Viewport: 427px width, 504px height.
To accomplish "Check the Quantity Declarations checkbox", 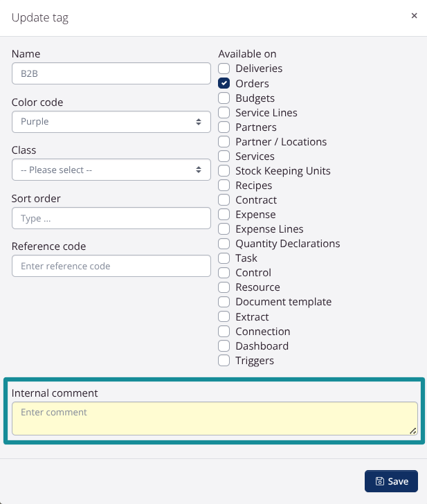I will pyautogui.click(x=224, y=243).
